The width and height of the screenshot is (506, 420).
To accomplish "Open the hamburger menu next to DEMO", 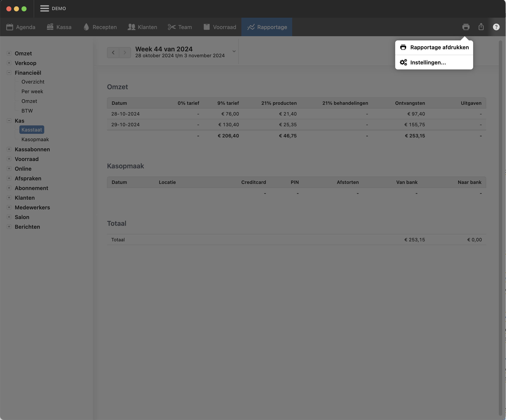I will coord(45,8).
